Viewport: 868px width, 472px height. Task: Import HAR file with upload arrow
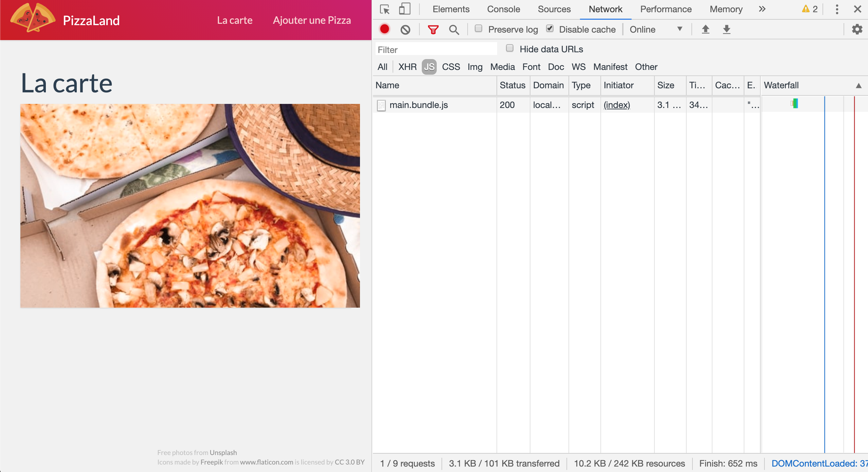[x=706, y=29]
